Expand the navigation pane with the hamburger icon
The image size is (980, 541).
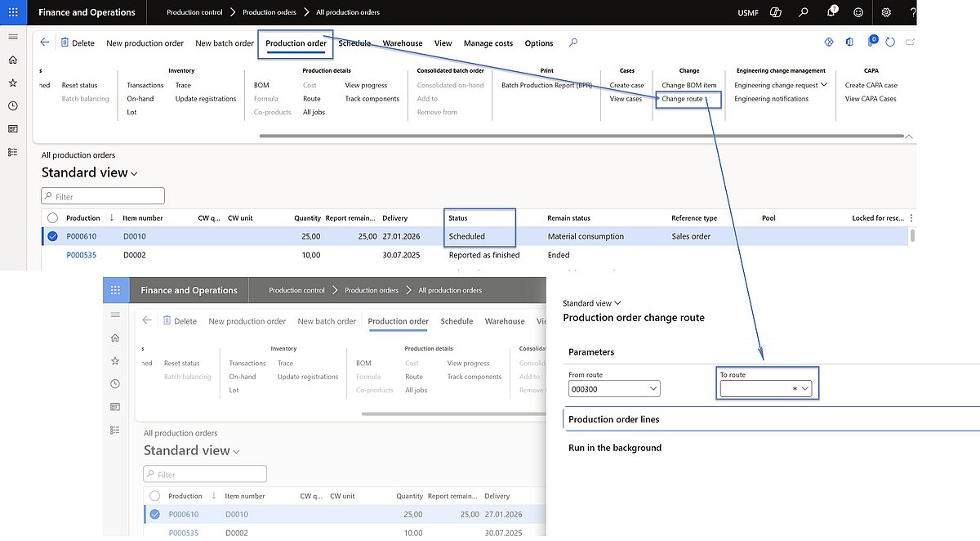[x=13, y=36]
